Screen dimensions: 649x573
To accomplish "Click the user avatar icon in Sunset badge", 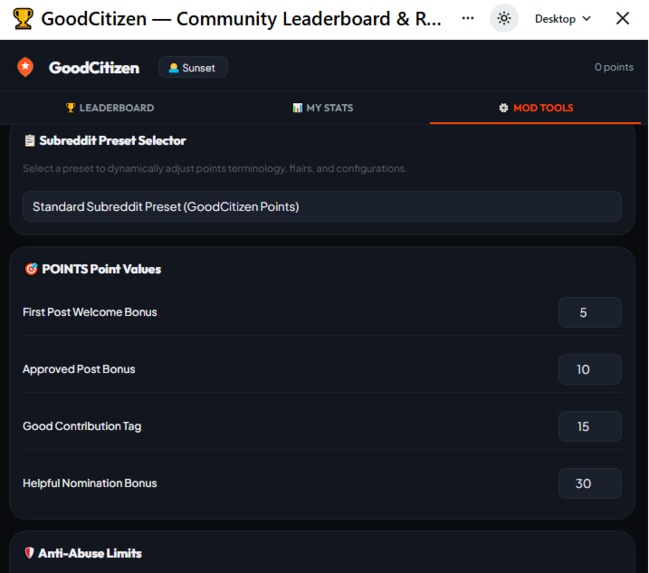I will tap(174, 67).
